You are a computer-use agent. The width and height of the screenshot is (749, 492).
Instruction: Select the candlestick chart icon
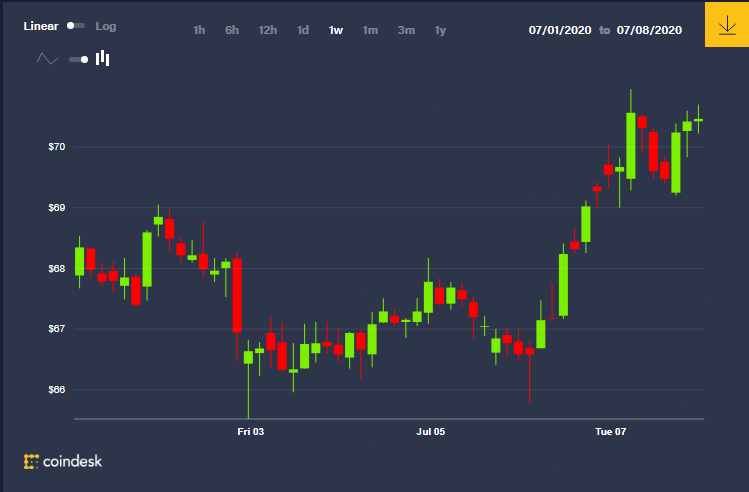click(103, 58)
